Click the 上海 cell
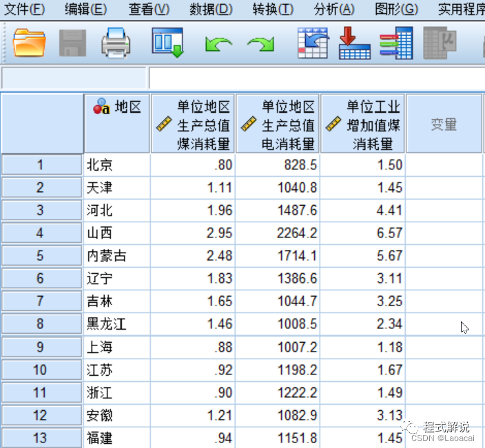 pos(116,347)
